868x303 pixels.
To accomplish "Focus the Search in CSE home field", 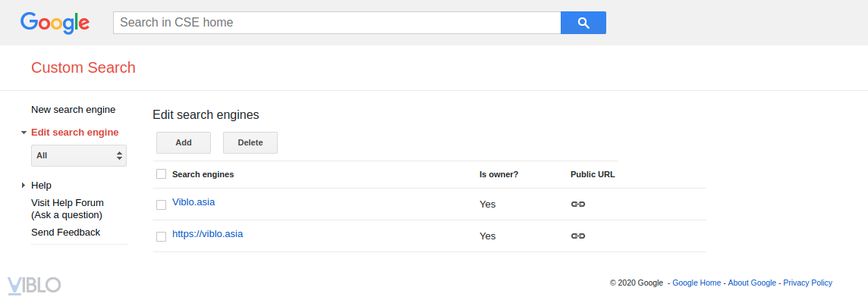I will click(x=336, y=23).
